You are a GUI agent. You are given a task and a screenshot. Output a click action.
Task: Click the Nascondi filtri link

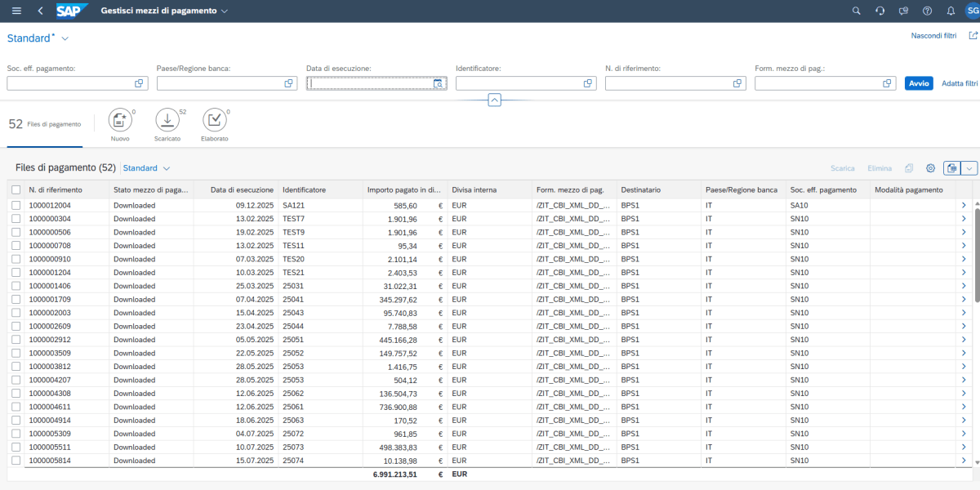(933, 36)
